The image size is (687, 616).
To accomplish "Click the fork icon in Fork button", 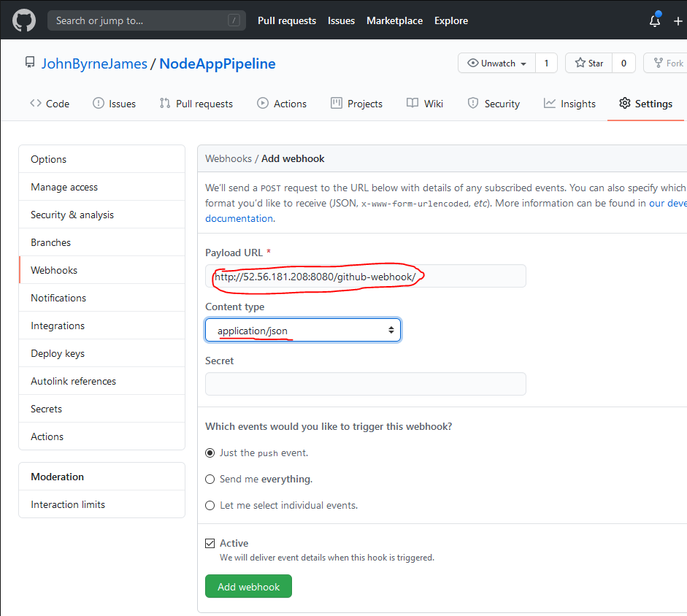I will pos(658,63).
